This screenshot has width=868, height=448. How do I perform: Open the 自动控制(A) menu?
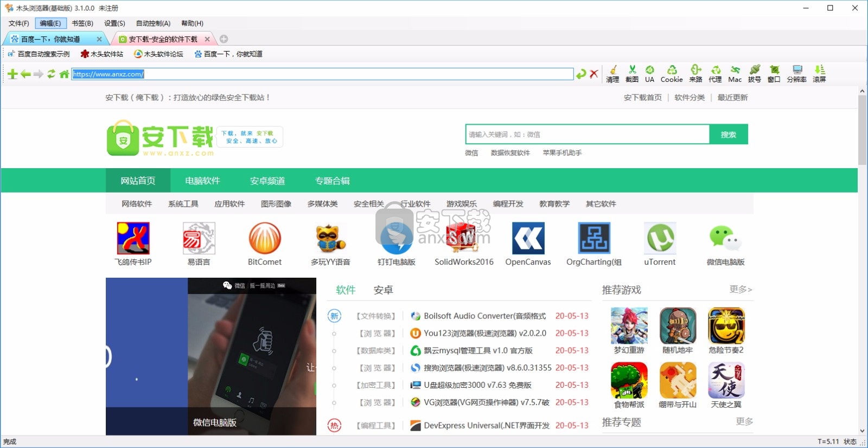pos(153,23)
